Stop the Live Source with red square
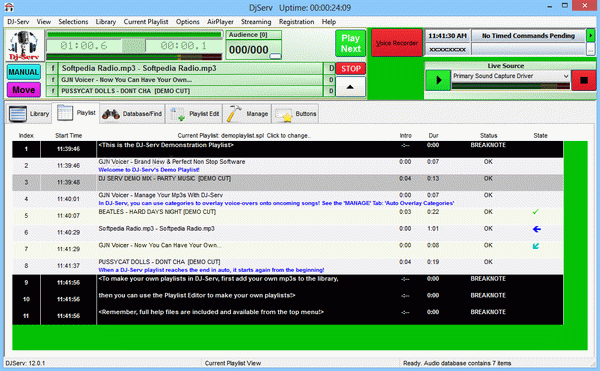Viewport: 600px width, 371px height. click(x=584, y=80)
